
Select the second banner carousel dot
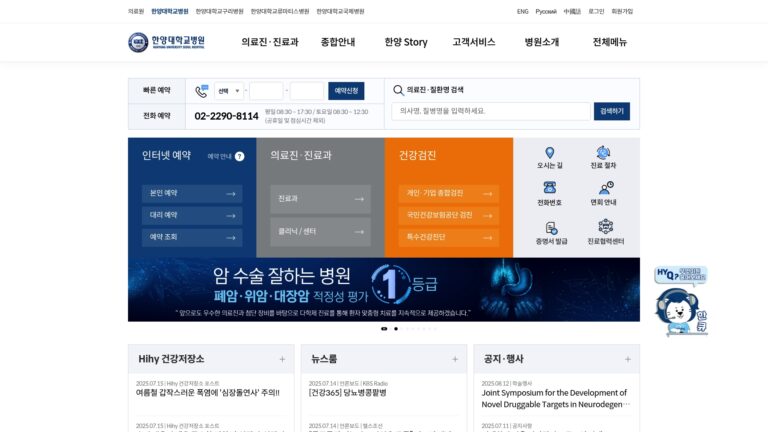tap(396, 329)
